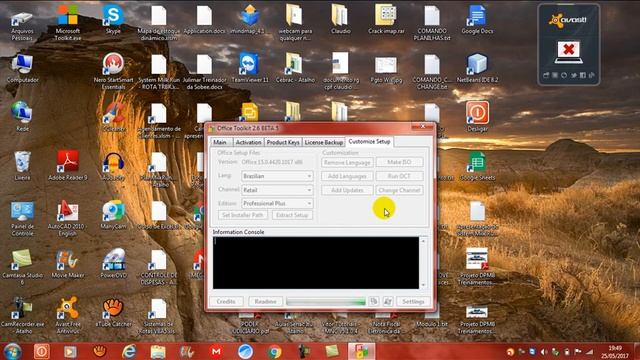Viewport: 640px width, 360px height.
Task: Open the Credits button in Office Toolkit
Action: (226, 302)
